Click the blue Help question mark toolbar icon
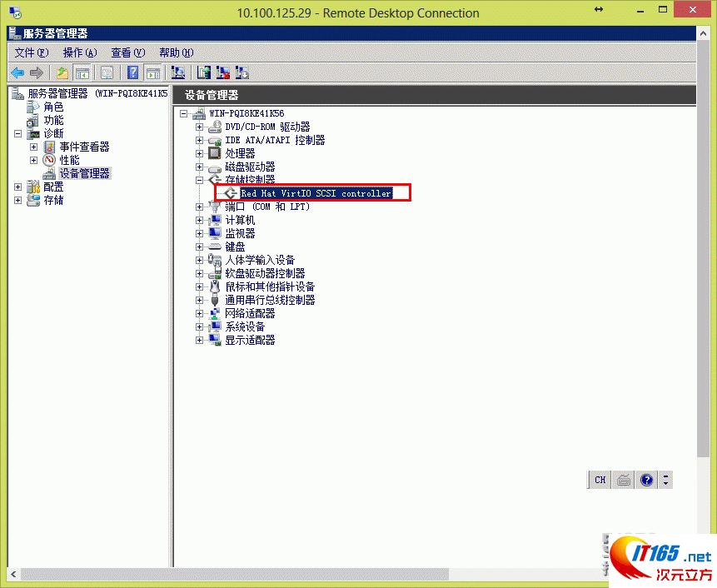This screenshot has width=717, height=588. 132,72
